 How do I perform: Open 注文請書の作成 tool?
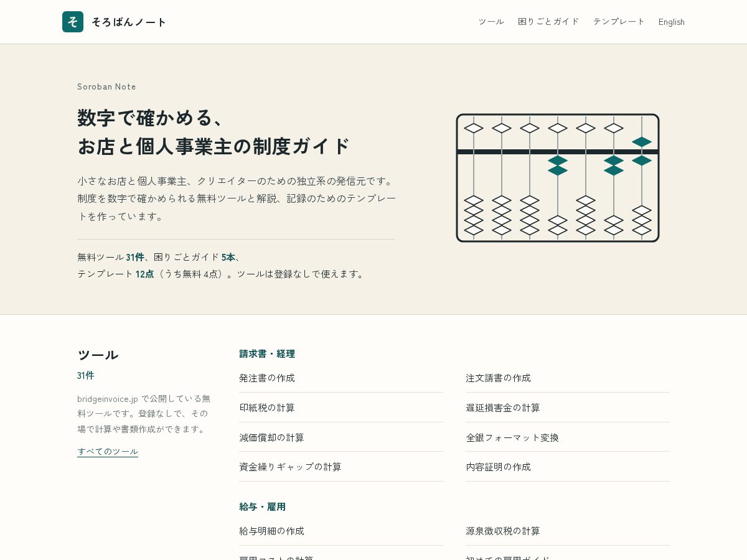[568, 378]
